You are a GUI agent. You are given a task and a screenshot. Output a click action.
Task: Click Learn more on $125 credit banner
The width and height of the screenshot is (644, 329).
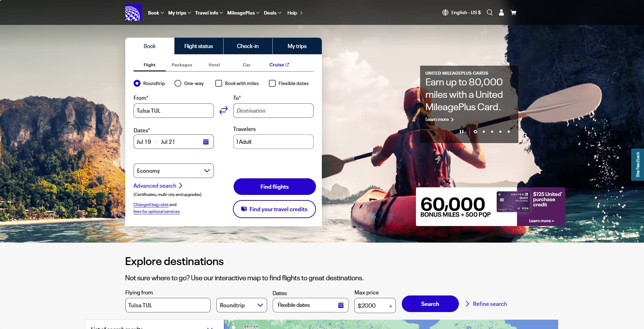542,221
